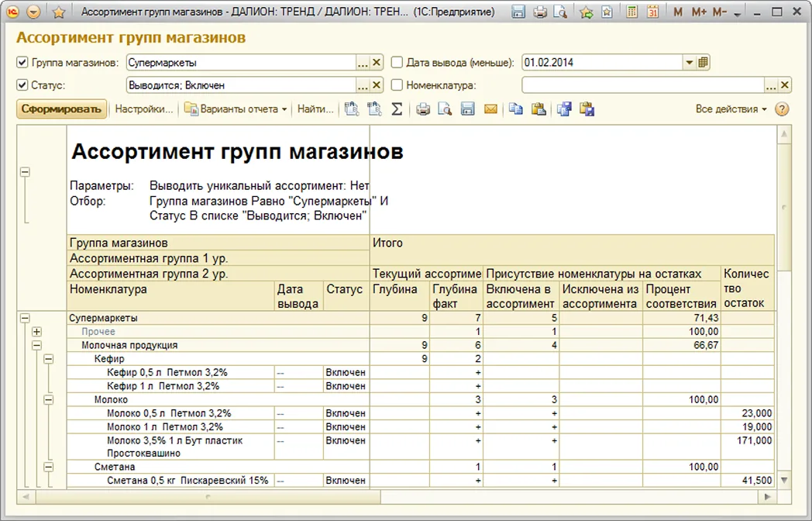
Task: Click the Sum (Σ) icon in report toolbar
Action: point(397,109)
